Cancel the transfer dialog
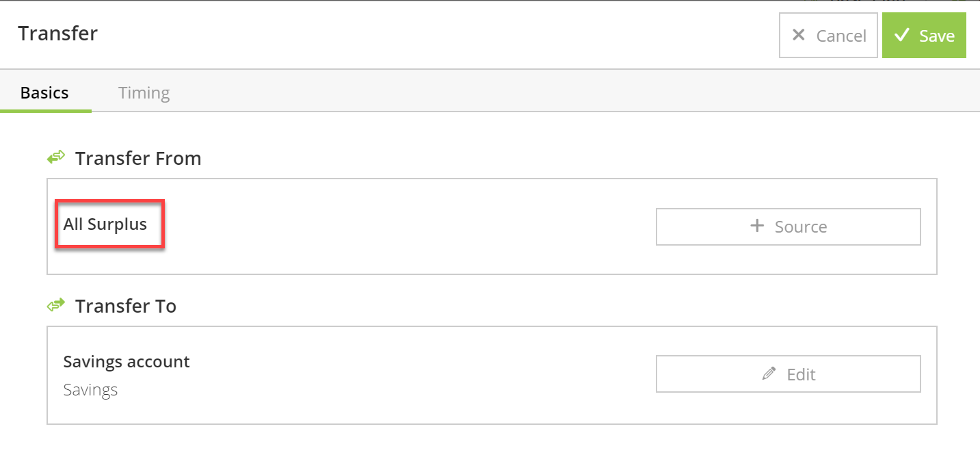This screenshot has width=980, height=470. 828,35
